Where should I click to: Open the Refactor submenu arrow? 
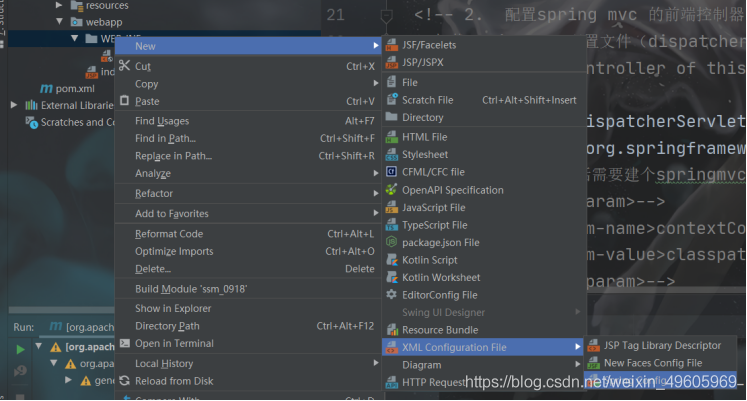pyautogui.click(x=376, y=193)
